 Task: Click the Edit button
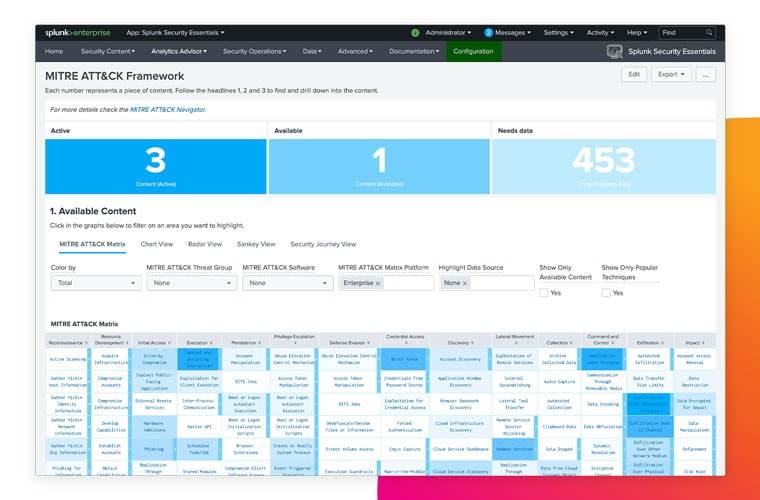pyautogui.click(x=634, y=75)
